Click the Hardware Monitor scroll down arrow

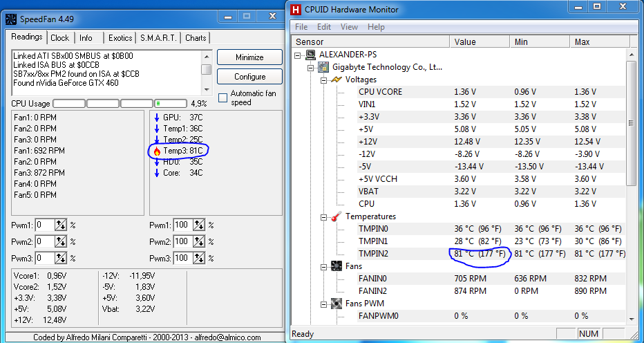point(632,319)
